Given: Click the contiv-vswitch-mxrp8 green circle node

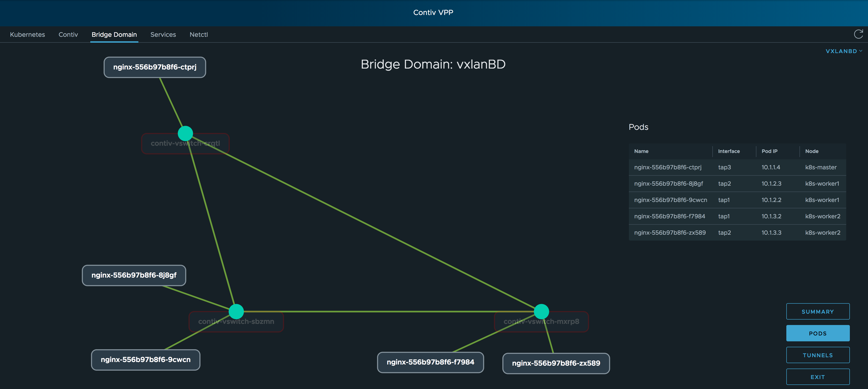Looking at the screenshot, I should (542, 311).
